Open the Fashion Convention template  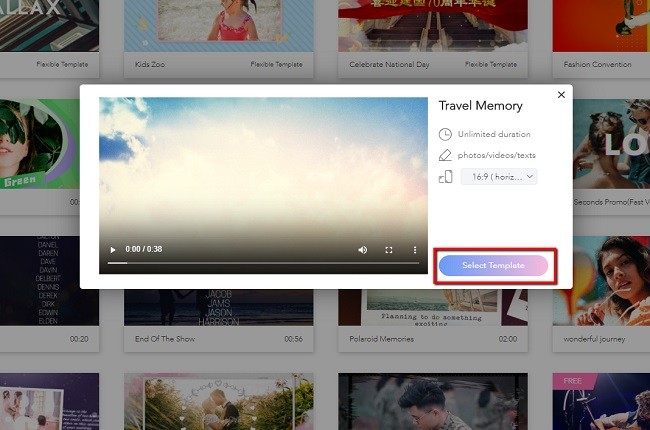(x=601, y=26)
